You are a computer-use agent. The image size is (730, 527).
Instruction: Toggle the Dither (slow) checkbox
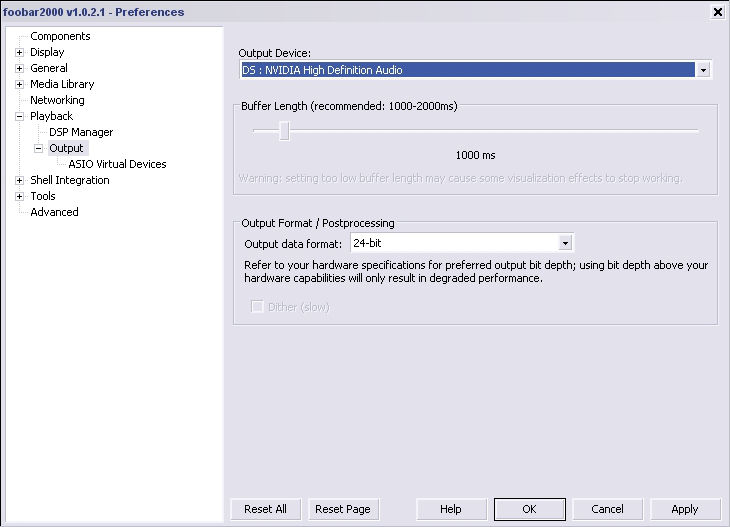click(257, 306)
